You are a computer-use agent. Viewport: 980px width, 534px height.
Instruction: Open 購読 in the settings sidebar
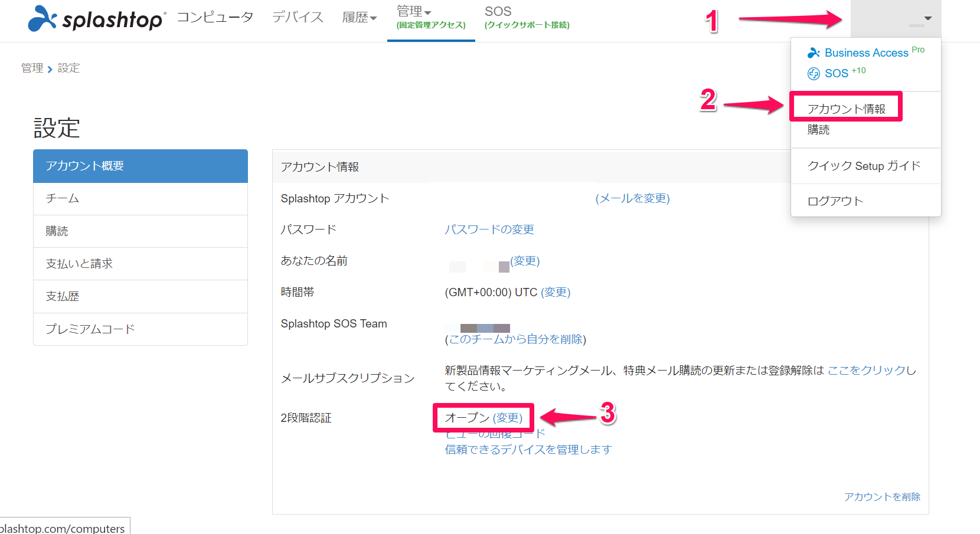click(141, 231)
